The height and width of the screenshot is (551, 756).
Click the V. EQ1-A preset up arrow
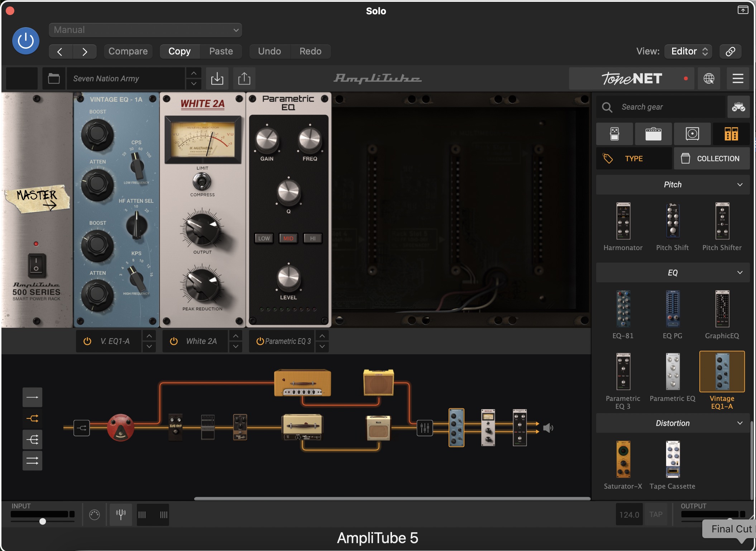[x=149, y=336]
